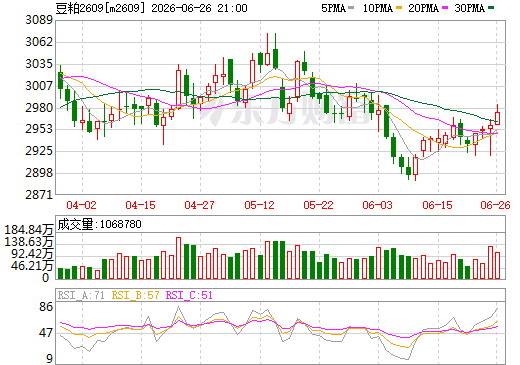
Task: Click the 2871 price axis label
Action: [39, 195]
